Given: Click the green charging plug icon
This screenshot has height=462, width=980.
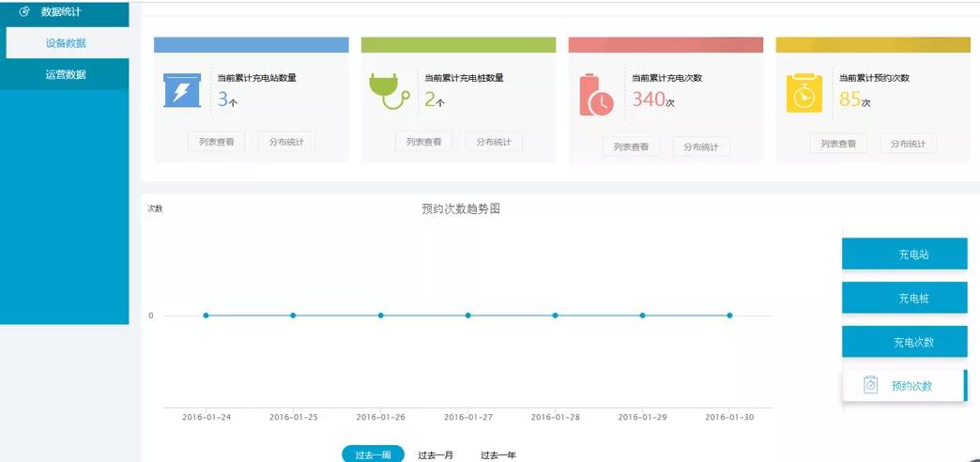Looking at the screenshot, I should (x=389, y=92).
